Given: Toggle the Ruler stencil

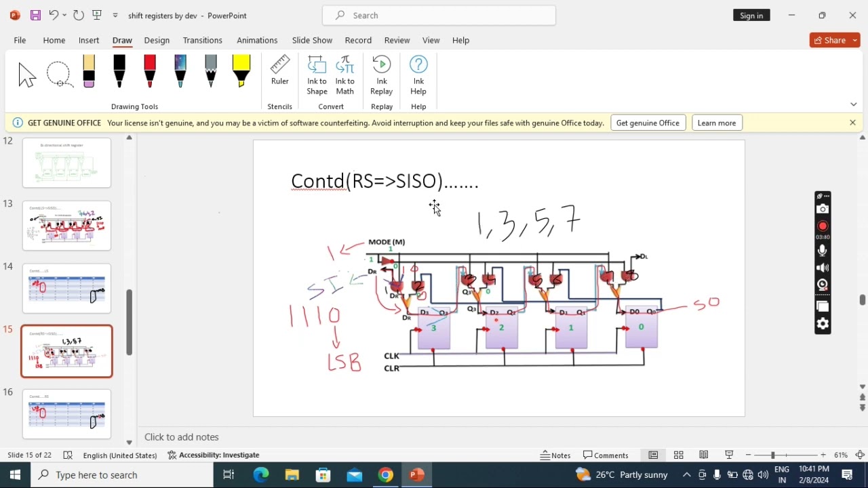Looking at the screenshot, I should point(280,70).
